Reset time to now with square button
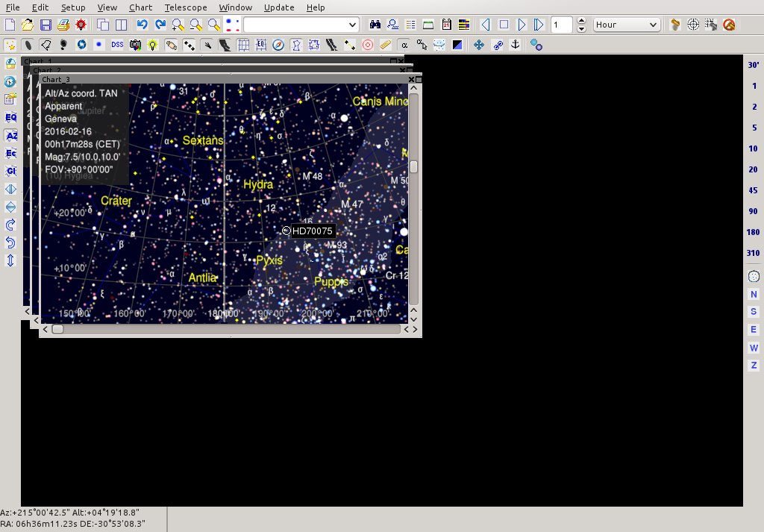 pyautogui.click(x=504, y=25)
